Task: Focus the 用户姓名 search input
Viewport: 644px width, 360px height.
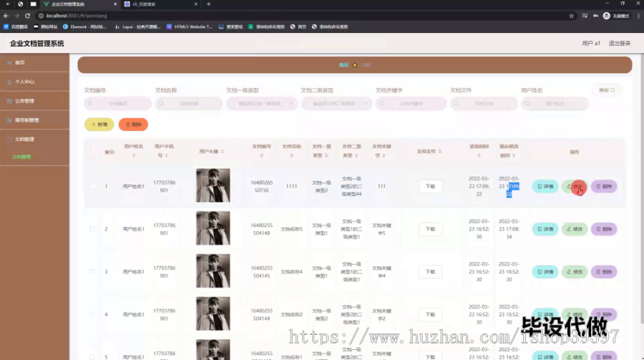Action: (x=555, y=104)
